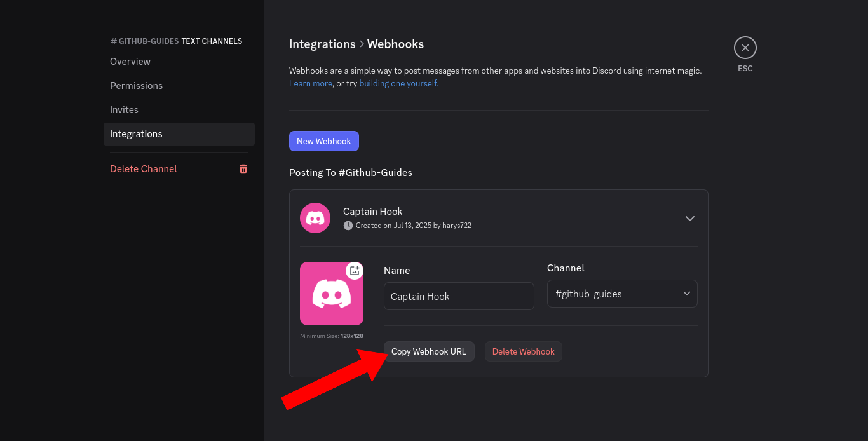The image size is (868, 441).
Task: Click the Delete Webhook button
Action: pyautogui.click(x=524, y=351)
